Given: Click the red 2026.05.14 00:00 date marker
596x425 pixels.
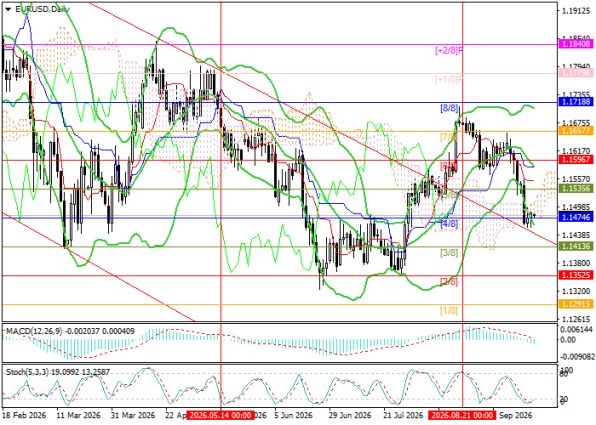Looking at the screenshot, I should click(221, 415).
